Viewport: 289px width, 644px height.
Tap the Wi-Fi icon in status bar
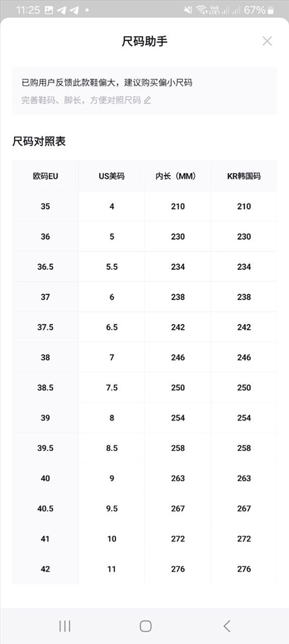pyautogui.click(x=201, y=10)
